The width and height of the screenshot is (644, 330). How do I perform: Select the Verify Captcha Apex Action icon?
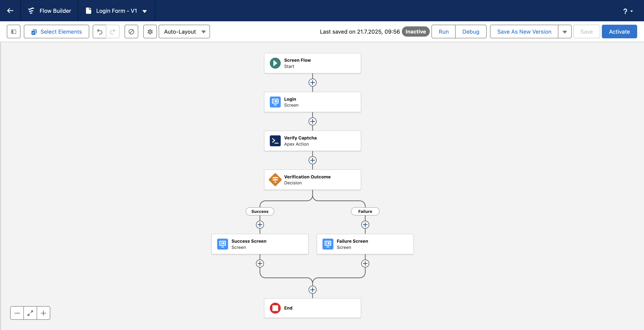[275, 141]
